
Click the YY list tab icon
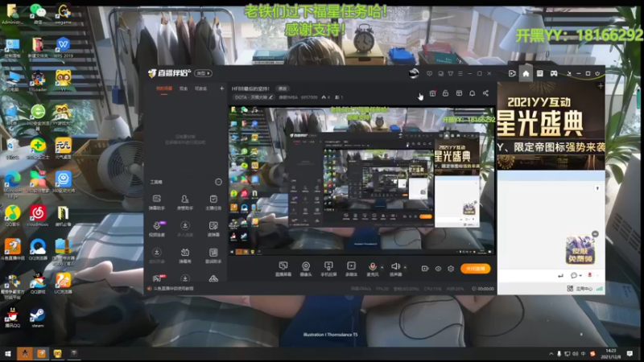(539, 73)
